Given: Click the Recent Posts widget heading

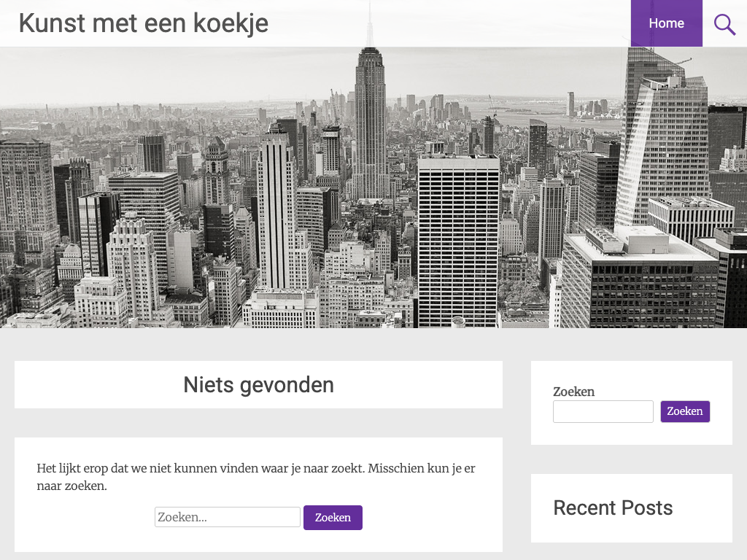Looking at the screenshot, I should coord(613,507).
